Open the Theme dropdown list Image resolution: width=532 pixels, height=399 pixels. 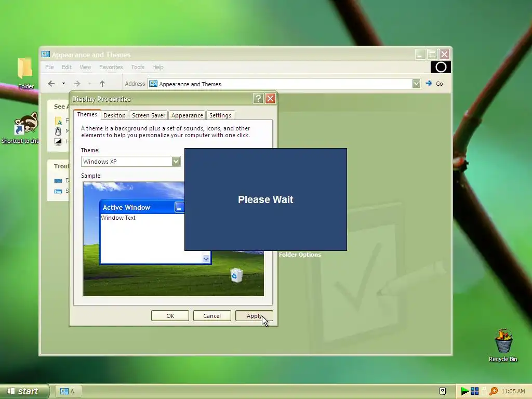pos(176,162)
